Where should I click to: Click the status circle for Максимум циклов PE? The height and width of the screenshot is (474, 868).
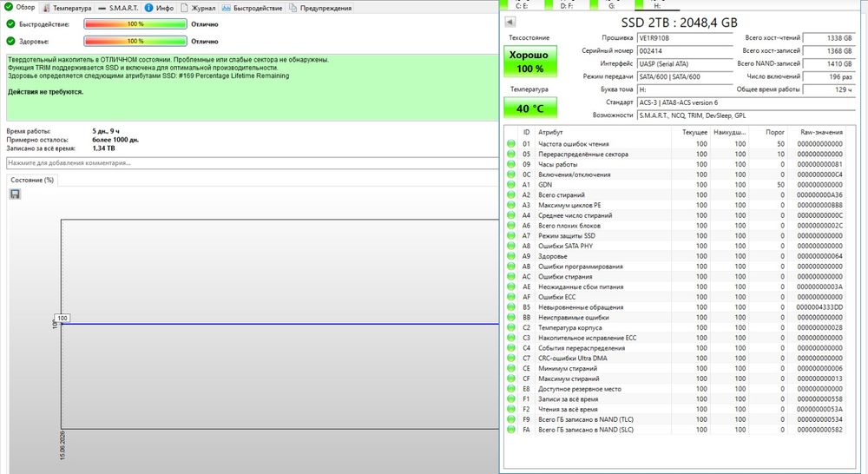click(511, 205)
